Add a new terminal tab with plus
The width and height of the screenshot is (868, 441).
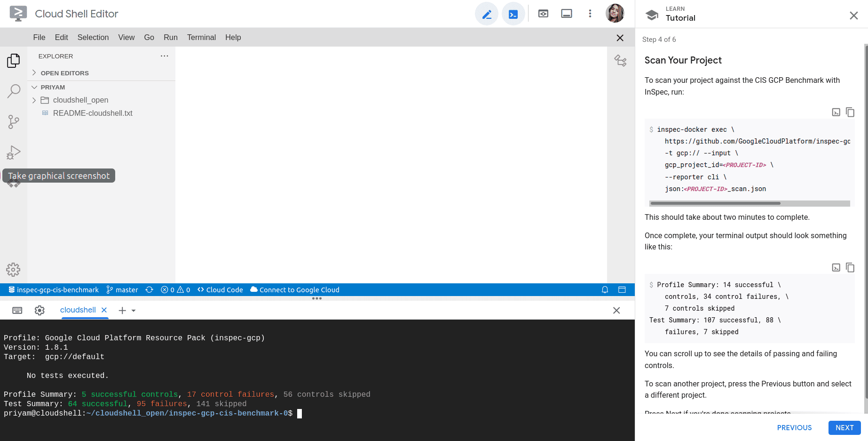point(122,311)
